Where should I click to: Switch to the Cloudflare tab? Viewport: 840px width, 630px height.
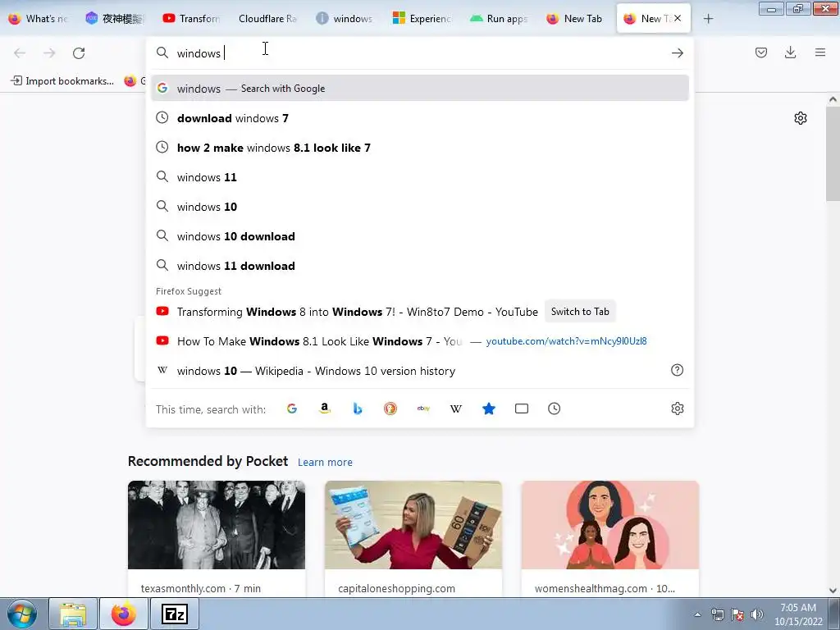tap(268, 19)
